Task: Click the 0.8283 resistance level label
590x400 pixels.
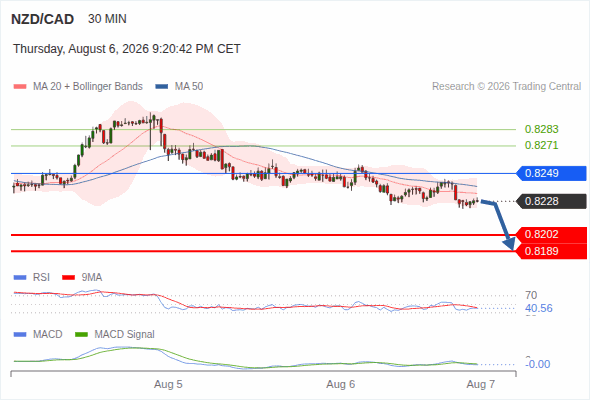Action: (x=541, y=129)
